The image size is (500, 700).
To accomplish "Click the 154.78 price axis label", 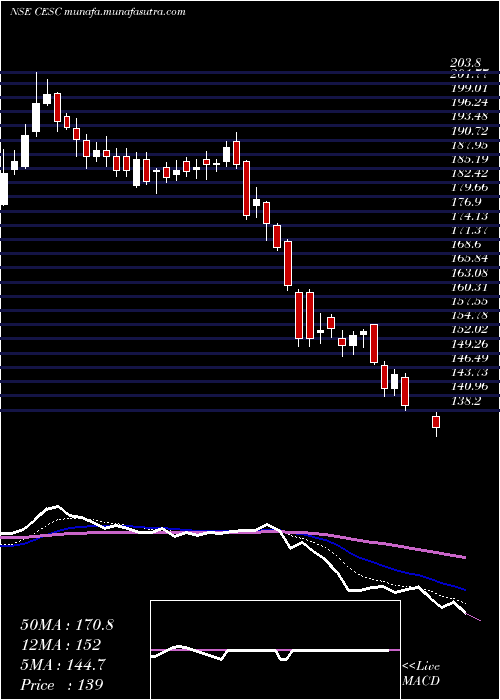I will (x=469, y=316).
